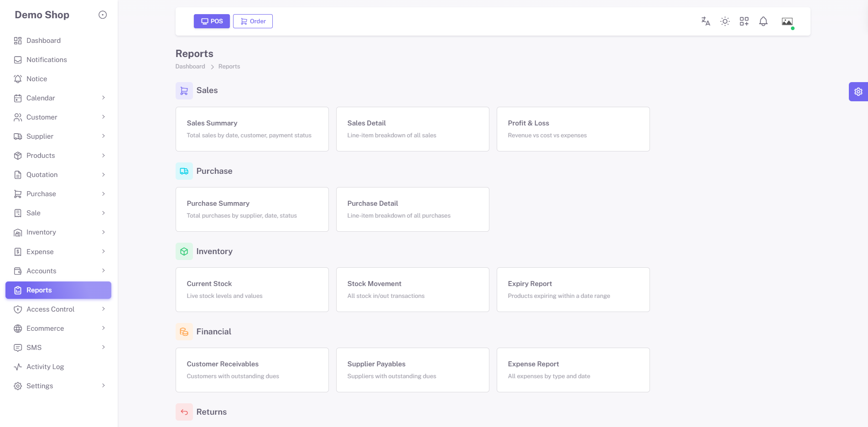Toggle sidebar collapse circle icon

point(103,15)
